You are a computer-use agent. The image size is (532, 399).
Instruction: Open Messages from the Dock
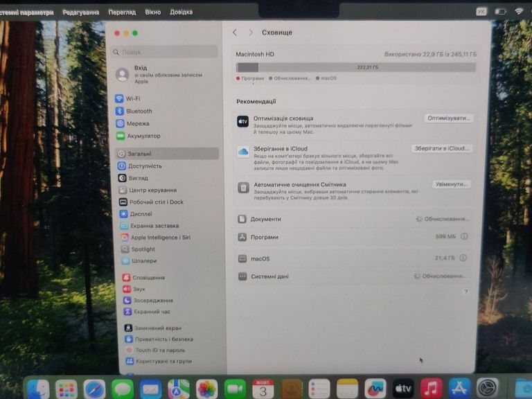point(123,389)
